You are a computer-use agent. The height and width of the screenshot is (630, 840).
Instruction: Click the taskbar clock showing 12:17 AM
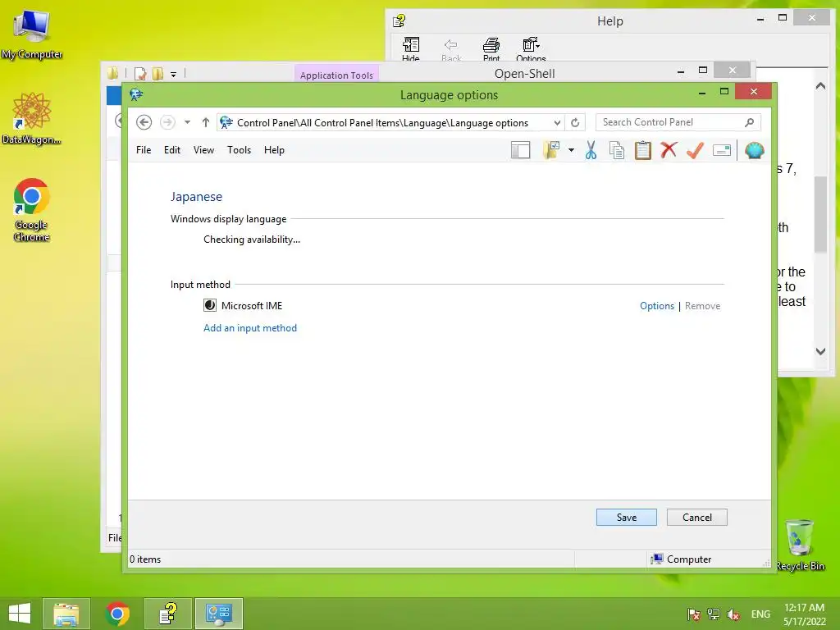click(x=804, y=614)
